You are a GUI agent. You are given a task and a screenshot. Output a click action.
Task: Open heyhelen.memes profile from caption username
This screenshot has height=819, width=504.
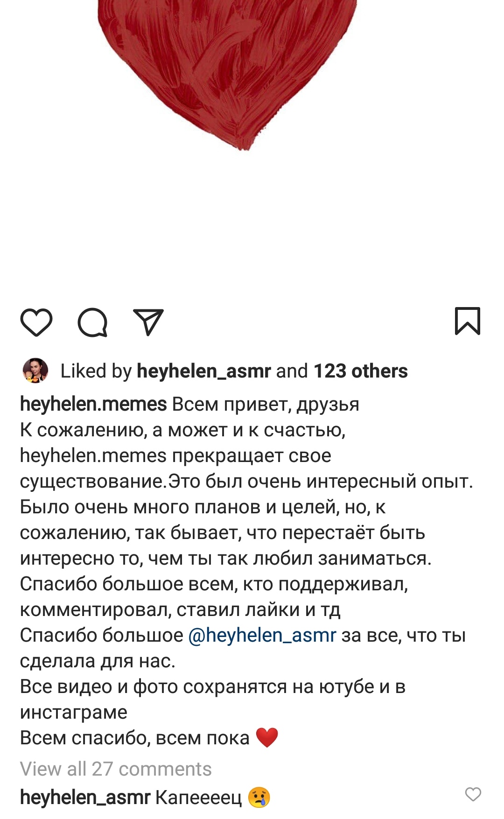[93, 404]
